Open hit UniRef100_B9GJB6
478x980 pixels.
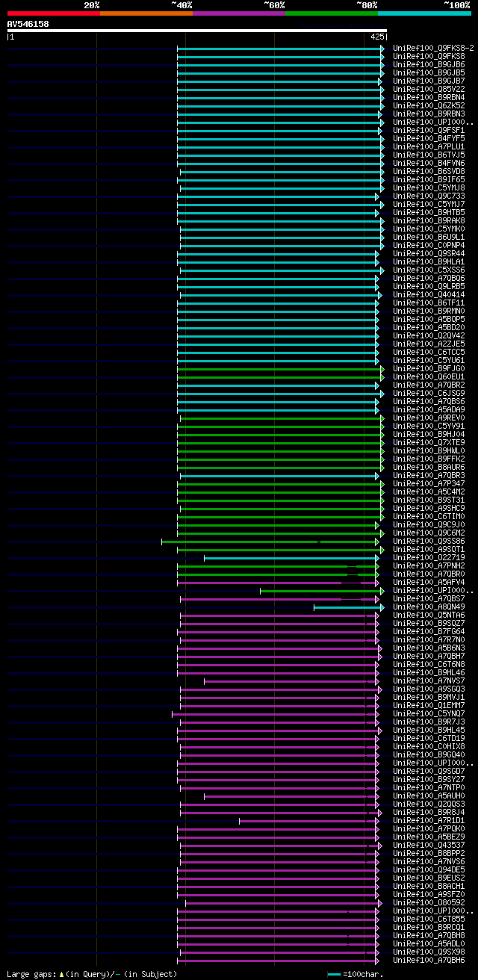click(x=429, y=64)
